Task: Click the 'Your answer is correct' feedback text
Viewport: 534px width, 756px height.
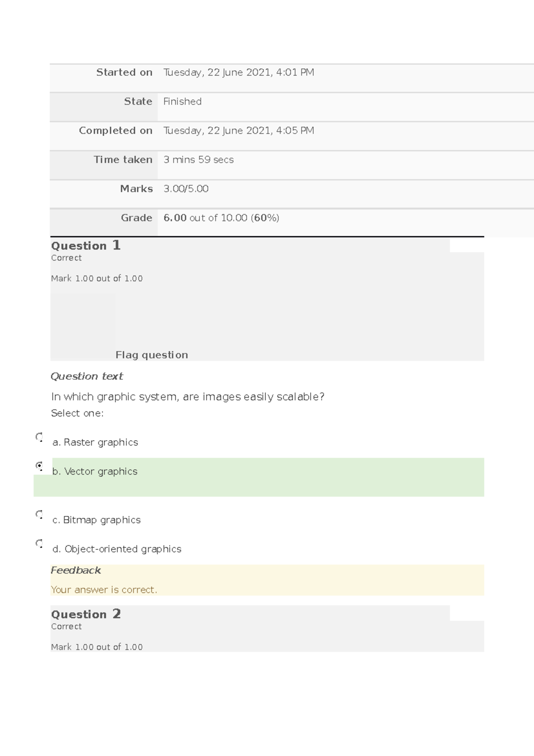Action: (x=104, y=589)
